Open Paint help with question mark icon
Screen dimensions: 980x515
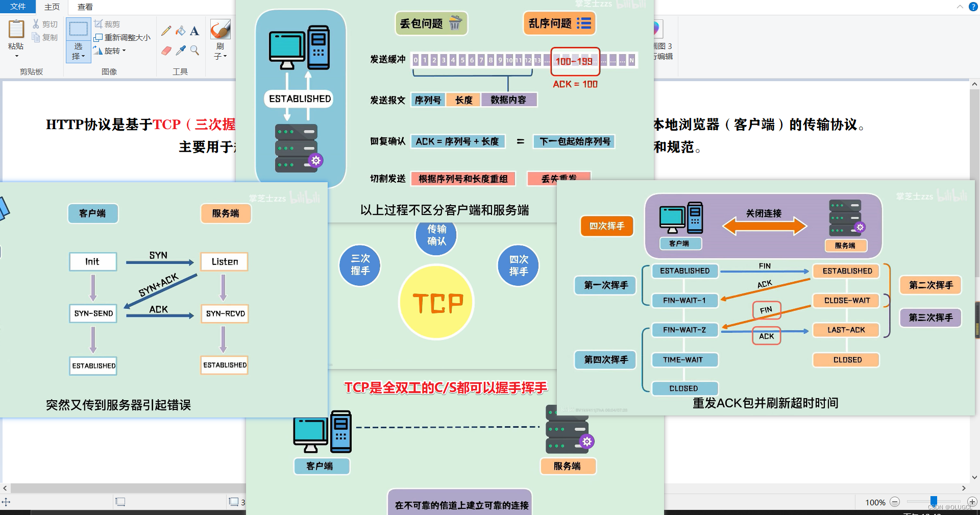[973, 7]
